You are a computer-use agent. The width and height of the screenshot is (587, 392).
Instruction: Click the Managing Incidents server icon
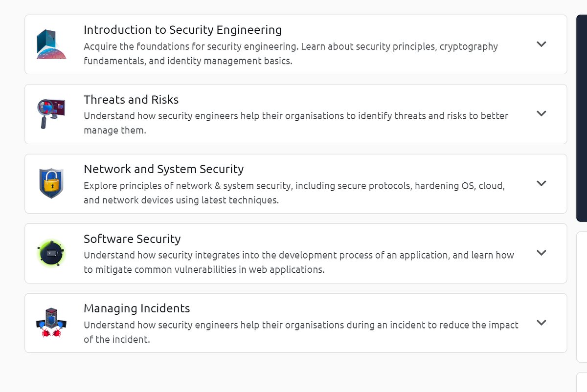point(51,323)
